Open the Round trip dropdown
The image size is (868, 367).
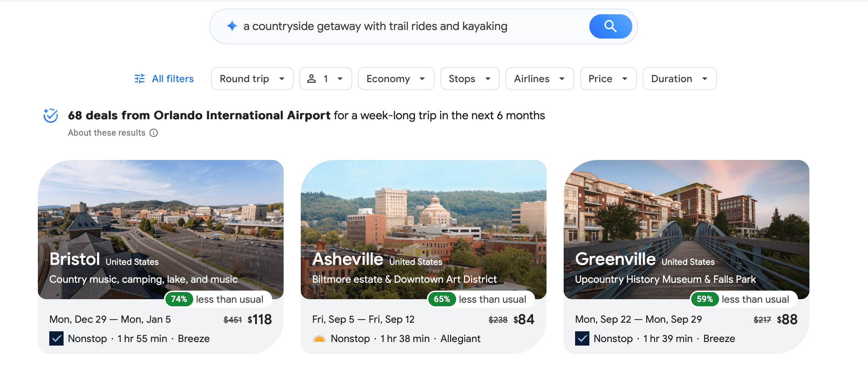252,79
